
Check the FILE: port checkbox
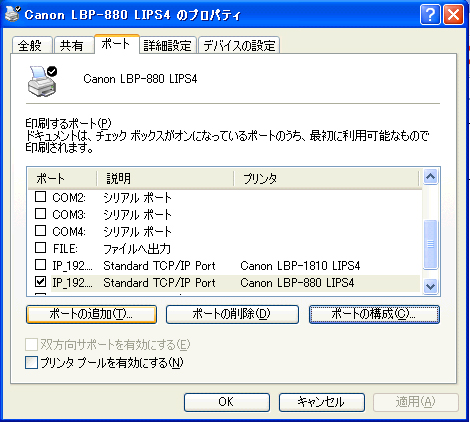[40, 248]
